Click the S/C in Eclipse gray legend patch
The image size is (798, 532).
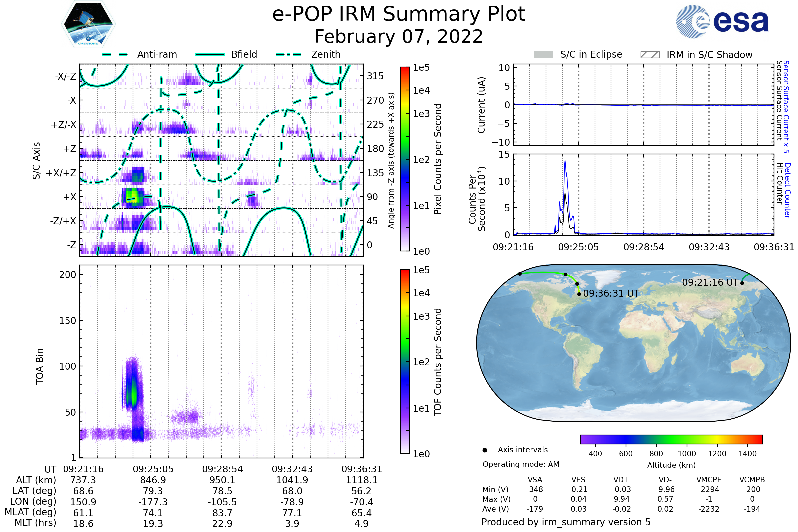pos(544,55)
